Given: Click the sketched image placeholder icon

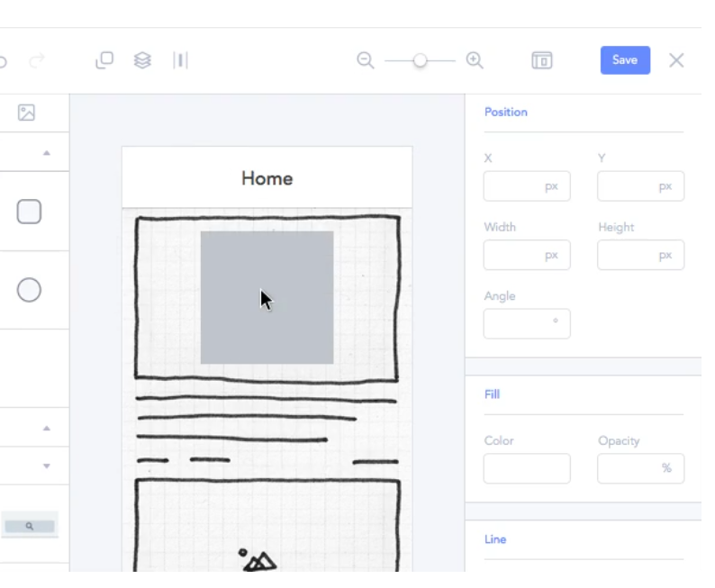Looking at the screenshot, I should 258,559.
